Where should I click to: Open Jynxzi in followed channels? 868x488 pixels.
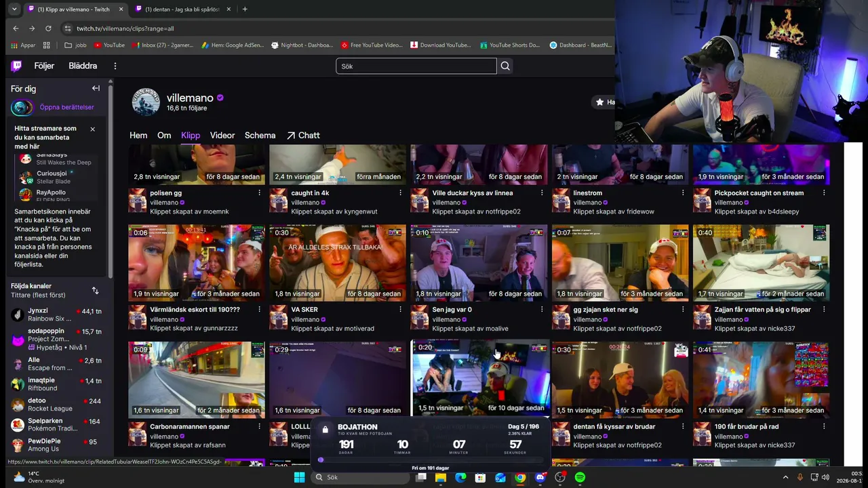57,314
